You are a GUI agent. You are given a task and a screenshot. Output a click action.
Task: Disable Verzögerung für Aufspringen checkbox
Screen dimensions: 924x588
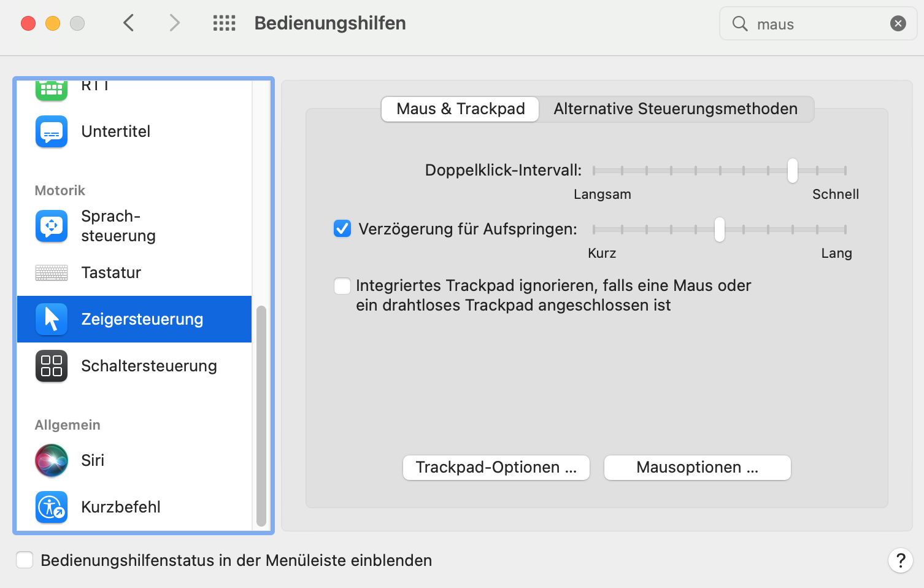click(x=342, y=229)
